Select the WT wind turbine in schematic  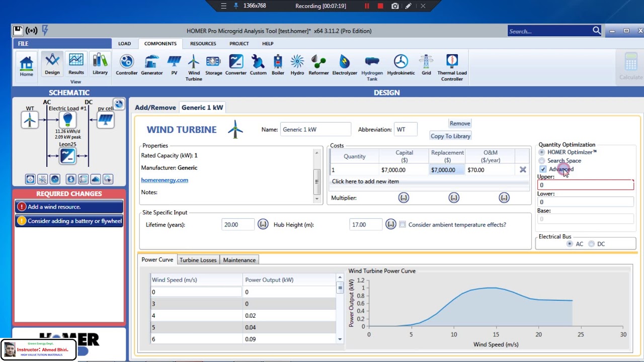click(30, 120)
